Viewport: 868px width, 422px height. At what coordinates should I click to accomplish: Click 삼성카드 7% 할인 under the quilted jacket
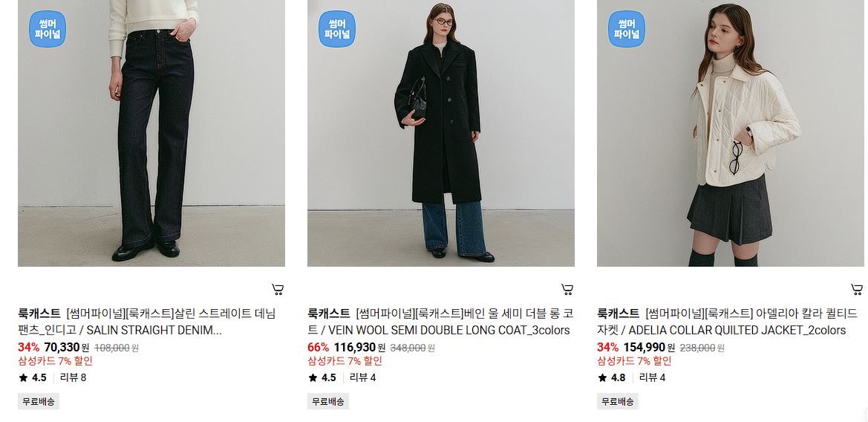[x=634, y=361]
